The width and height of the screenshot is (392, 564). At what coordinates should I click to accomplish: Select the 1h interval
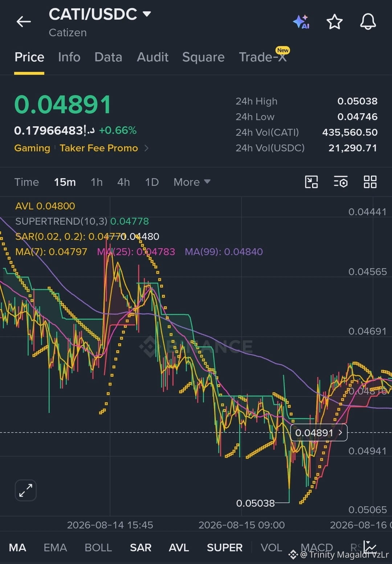(x=97, y=182)
